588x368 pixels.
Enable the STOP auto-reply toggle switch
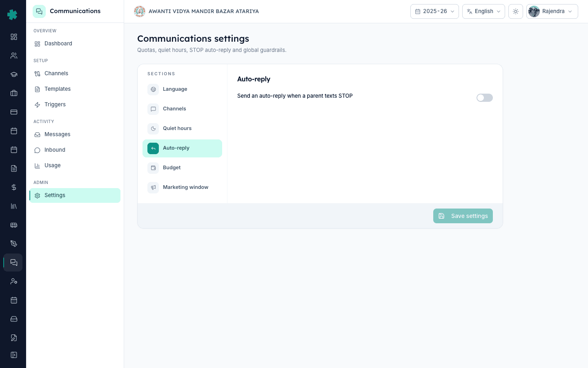coord(485,98)
